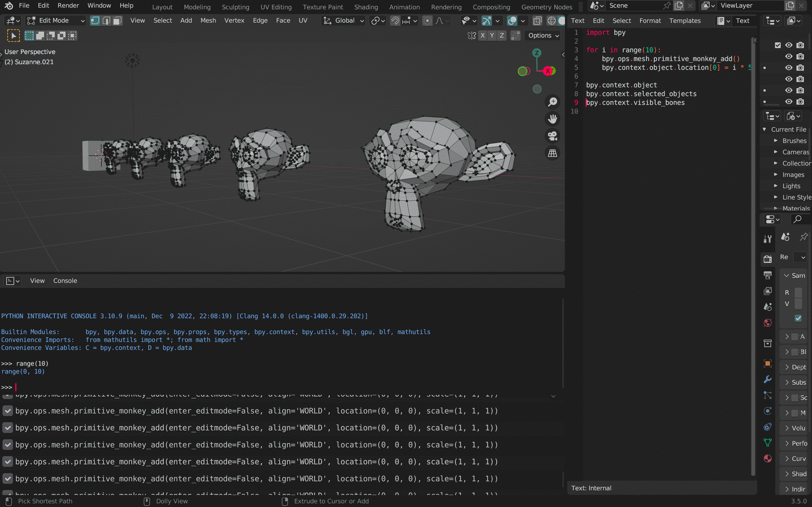Screen dimensions: 812x507
Task: Click line 'bpy.context.selected_objects' in editor
Action: 641,94
